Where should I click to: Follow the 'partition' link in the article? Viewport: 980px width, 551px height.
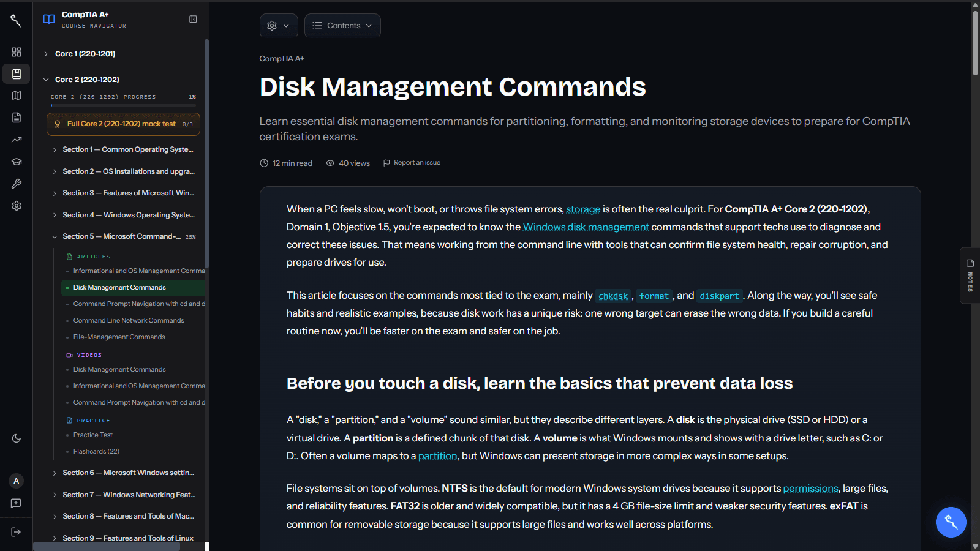click(x=437, y=456)
